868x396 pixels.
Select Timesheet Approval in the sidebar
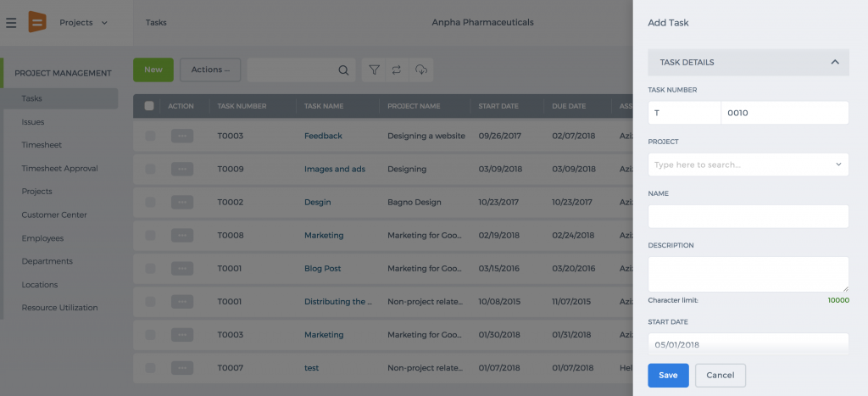click(60, 169)
